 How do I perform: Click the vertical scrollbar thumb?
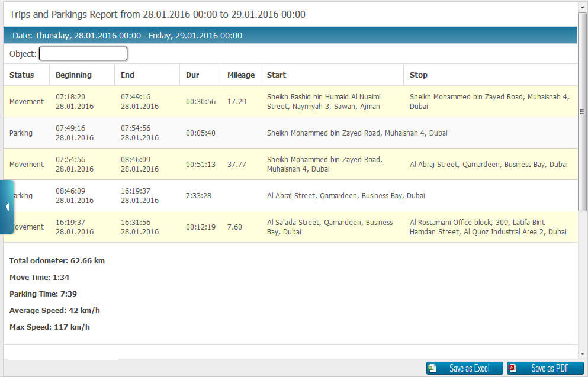click(x=583, y=112)
